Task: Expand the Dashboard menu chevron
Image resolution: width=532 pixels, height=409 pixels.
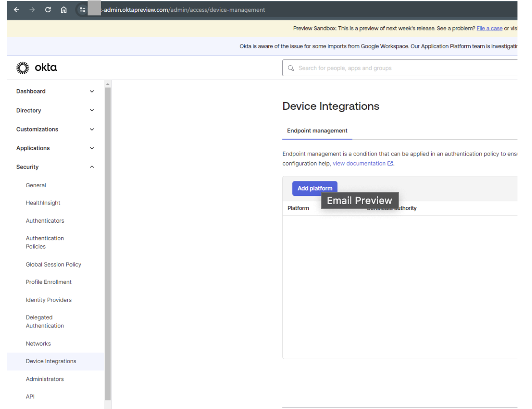Action: 92,92
